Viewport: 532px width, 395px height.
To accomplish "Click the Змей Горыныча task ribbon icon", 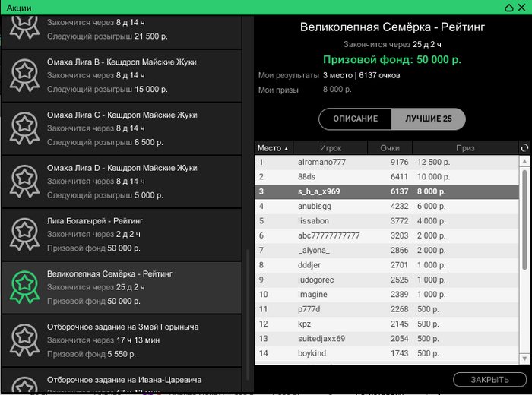I will click(24, 340).
